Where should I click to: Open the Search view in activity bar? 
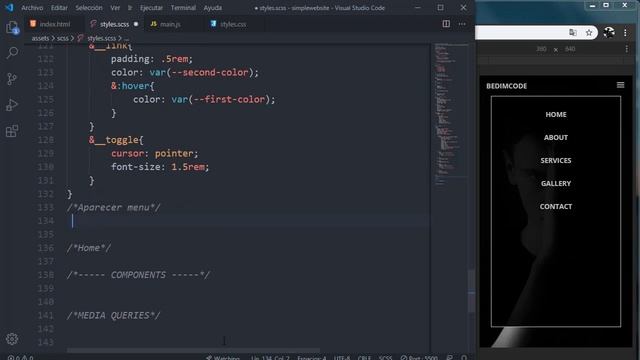pos(12,53)
